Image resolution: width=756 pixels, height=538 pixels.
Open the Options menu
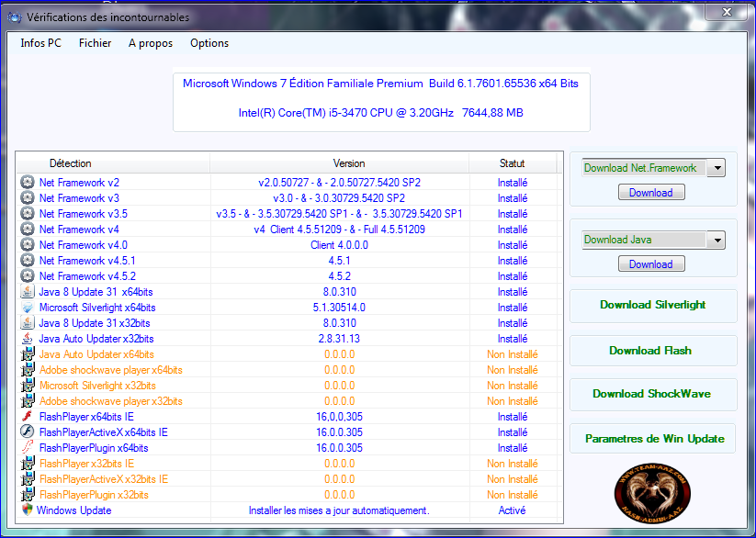pos(209,43)
